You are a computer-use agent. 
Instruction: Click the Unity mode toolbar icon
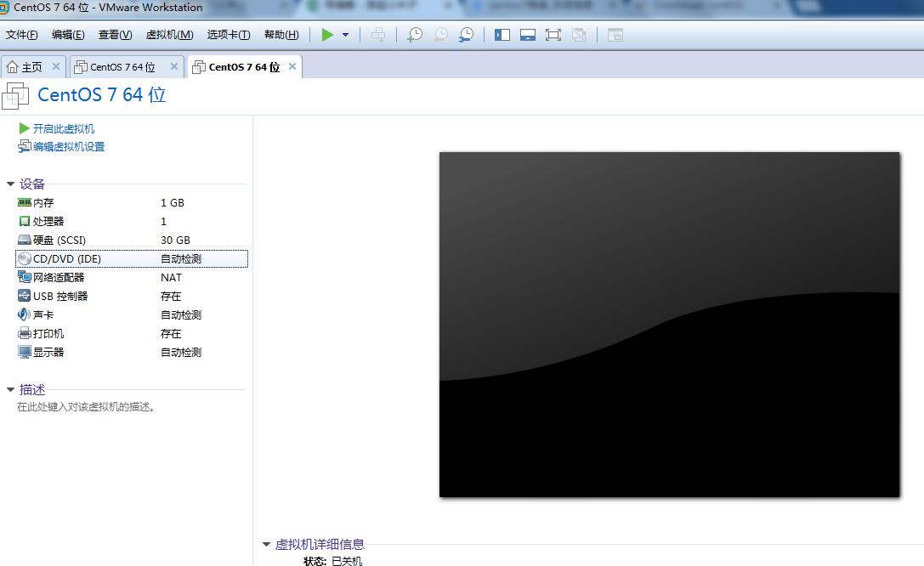point(579,35)
